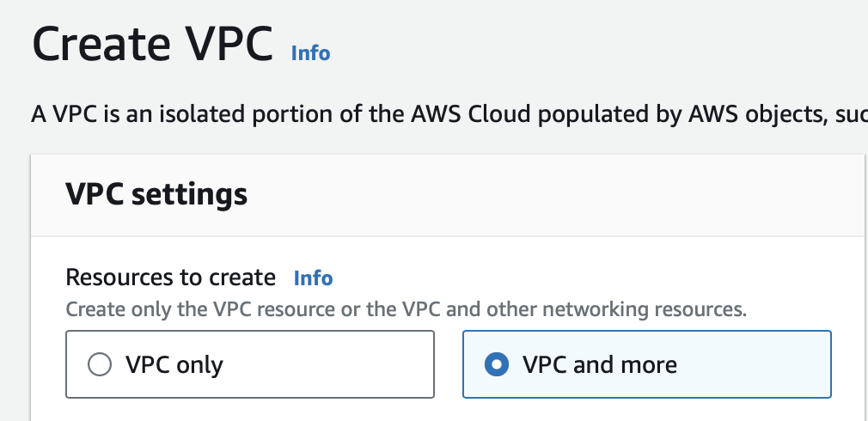Click the Create VPC page heading
The height and width of the screenshot is (421, 868).
coord(152,45)
